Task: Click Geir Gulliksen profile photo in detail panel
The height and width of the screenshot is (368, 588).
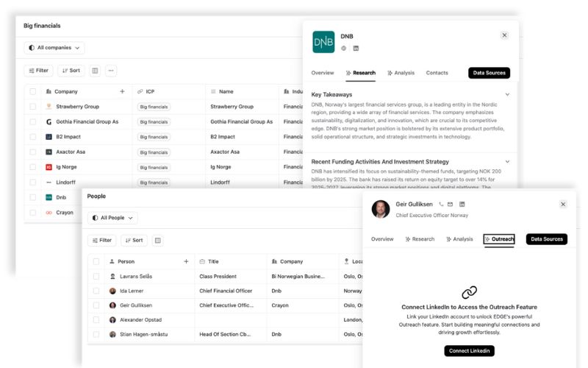Action: click(381, 209)
